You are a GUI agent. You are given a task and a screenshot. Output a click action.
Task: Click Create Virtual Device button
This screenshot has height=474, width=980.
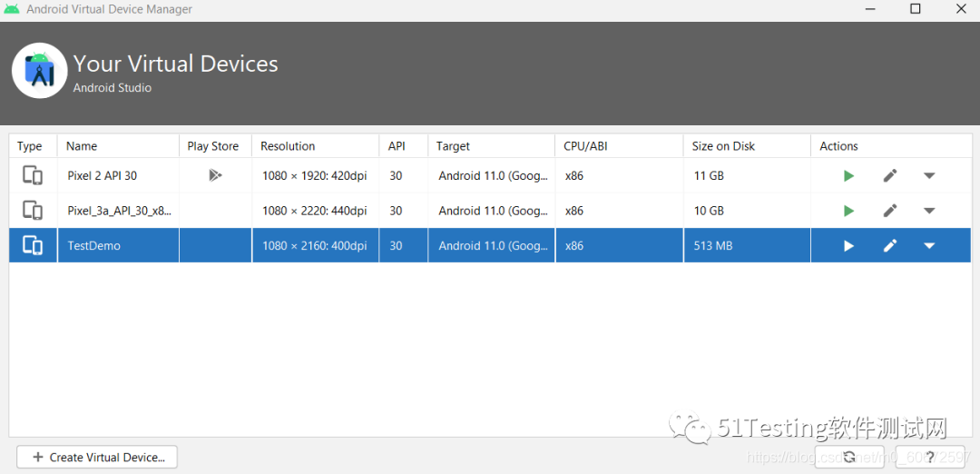click(97, 457)
